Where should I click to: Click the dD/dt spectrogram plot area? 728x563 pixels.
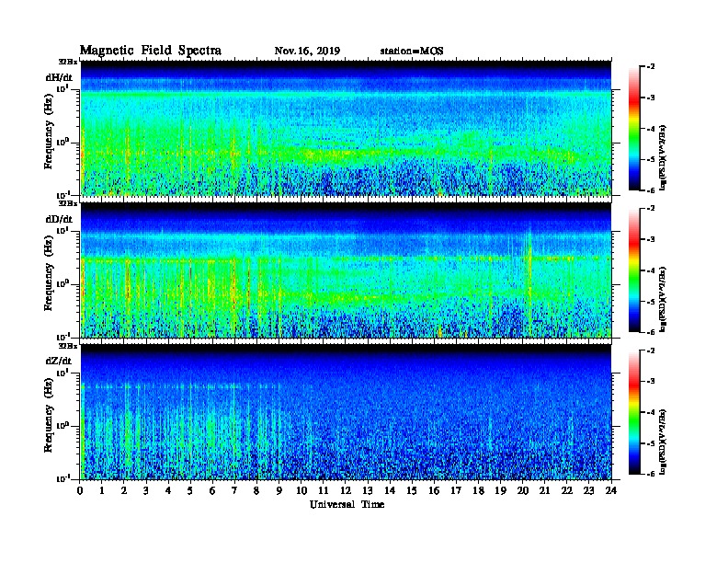[x=346, y=270]
